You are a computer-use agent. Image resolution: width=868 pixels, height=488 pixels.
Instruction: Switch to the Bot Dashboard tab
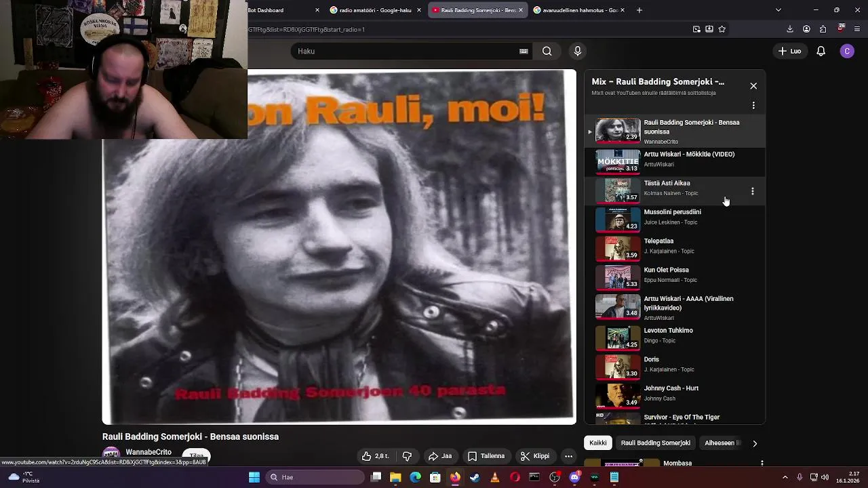[x=283, y=10]
